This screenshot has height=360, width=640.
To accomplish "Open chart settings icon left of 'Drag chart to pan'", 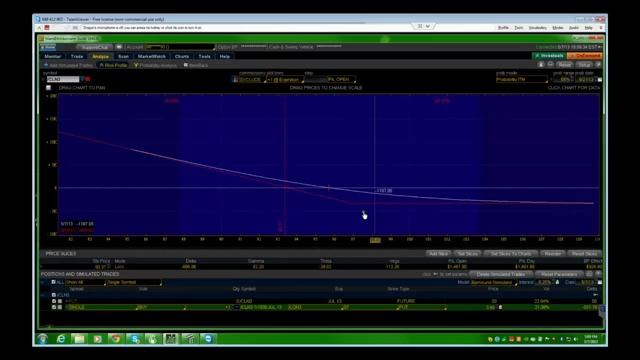I will 49,88.
